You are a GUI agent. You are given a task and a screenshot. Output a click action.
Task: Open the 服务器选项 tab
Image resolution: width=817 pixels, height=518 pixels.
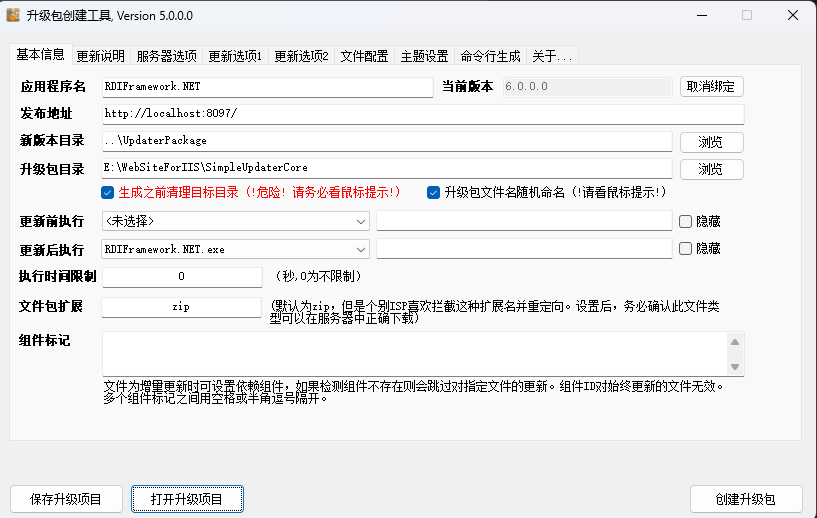tap(167, 56)
